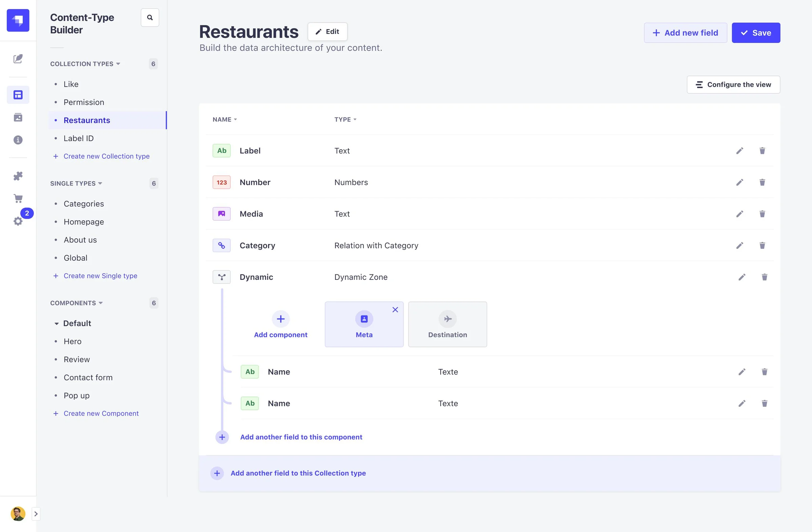Delete the Label field

point(762,151)
